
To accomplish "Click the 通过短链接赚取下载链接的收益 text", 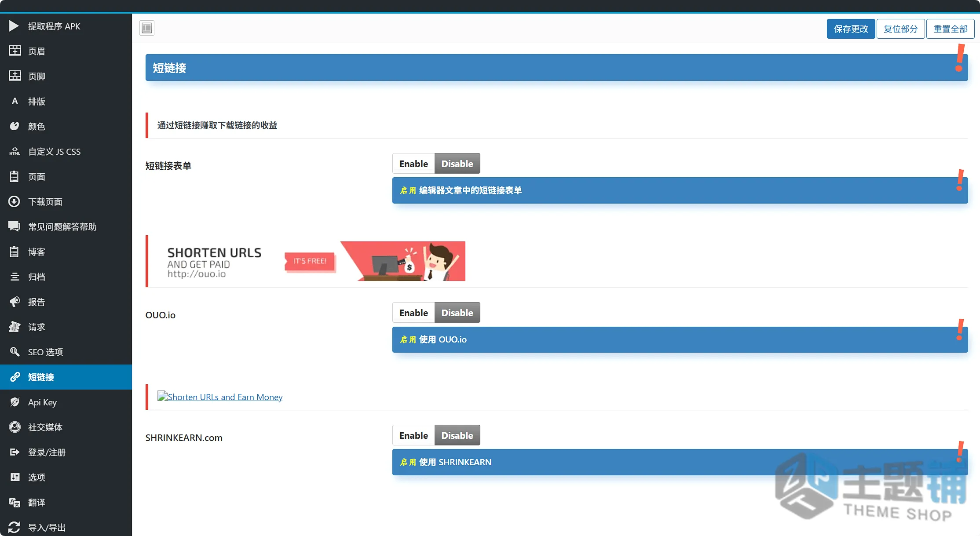I will [217, 125].
